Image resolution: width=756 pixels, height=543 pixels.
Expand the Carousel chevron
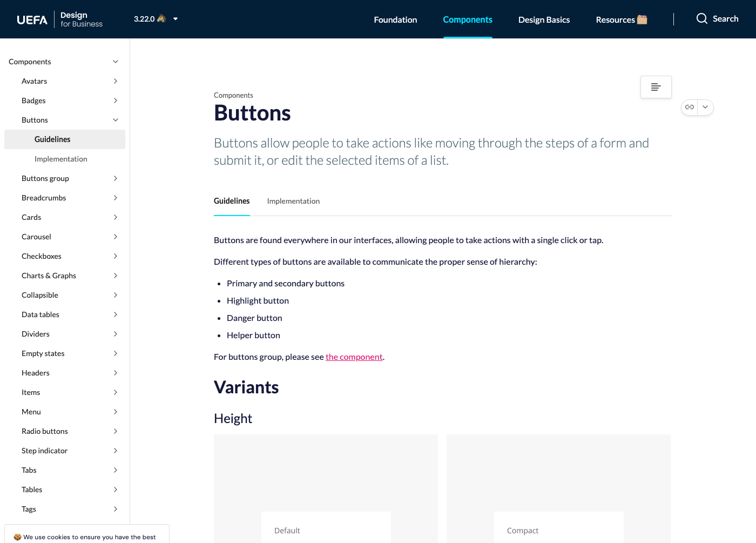[116, 237]
